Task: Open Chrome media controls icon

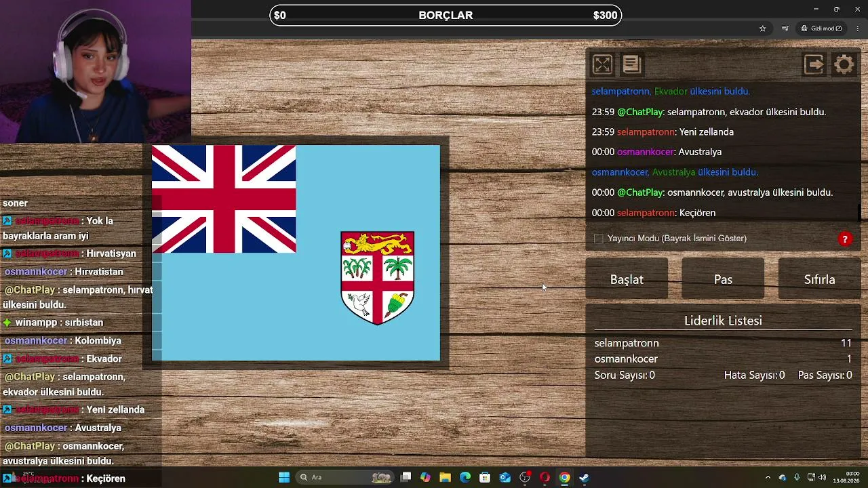Action: pos(785,28)
